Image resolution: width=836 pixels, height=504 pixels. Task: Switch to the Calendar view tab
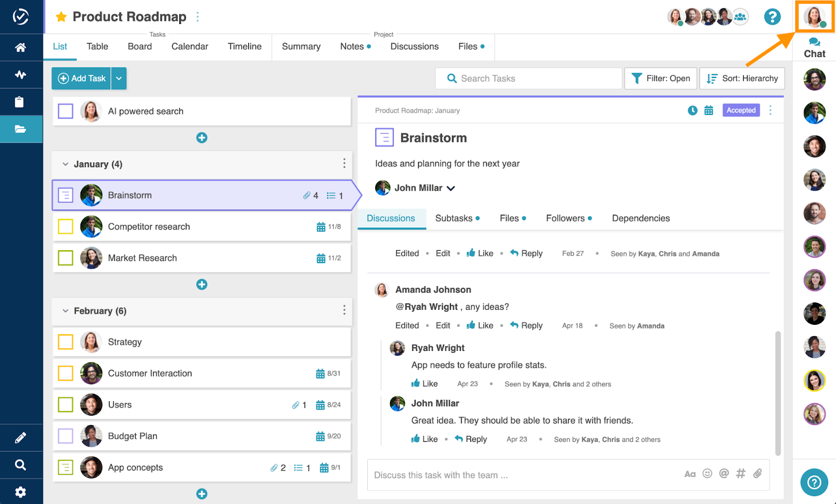point(190,46)
